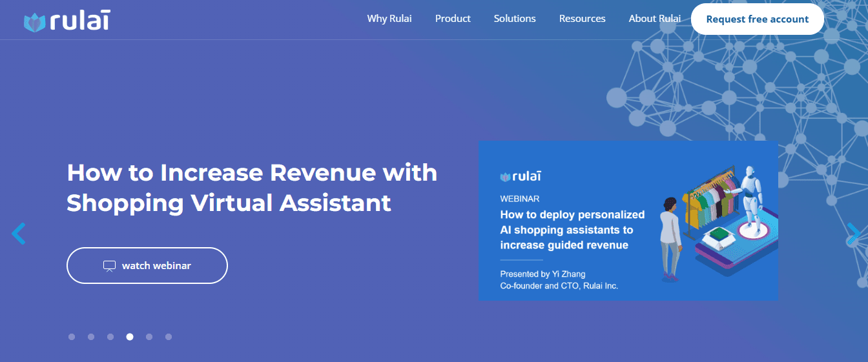Viewport: 868px width, 362px height.
Task: Advance to next slide with right arrow
Action: pyautogui.click(x=853, y=234)
